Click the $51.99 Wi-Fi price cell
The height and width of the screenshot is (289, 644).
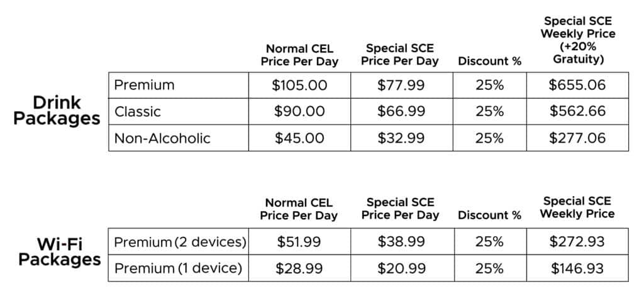[x=298, y=242]
